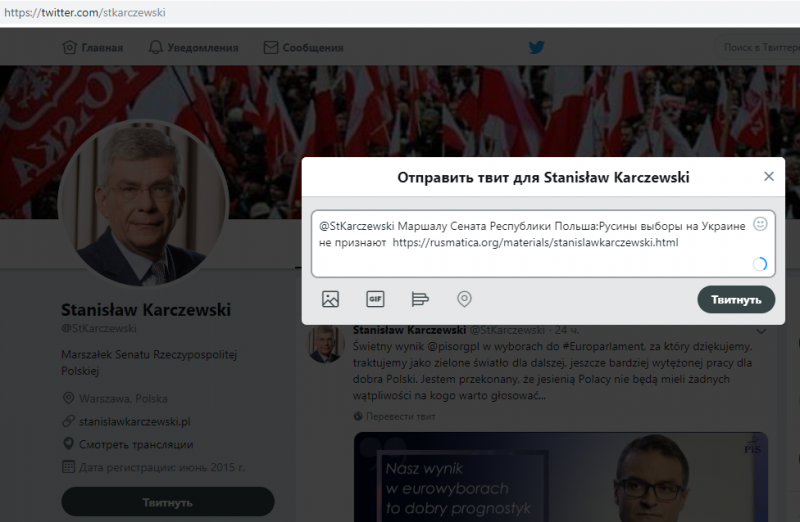Click the Stanisław Karczewski profile name heading
800x522 pixels.
146,310
